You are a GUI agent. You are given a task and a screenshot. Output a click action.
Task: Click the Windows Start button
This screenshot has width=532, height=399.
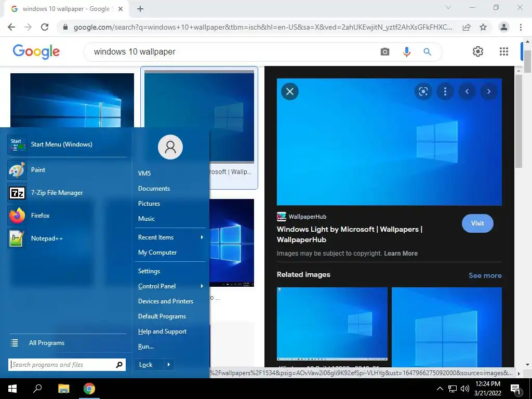click(12, 389)
